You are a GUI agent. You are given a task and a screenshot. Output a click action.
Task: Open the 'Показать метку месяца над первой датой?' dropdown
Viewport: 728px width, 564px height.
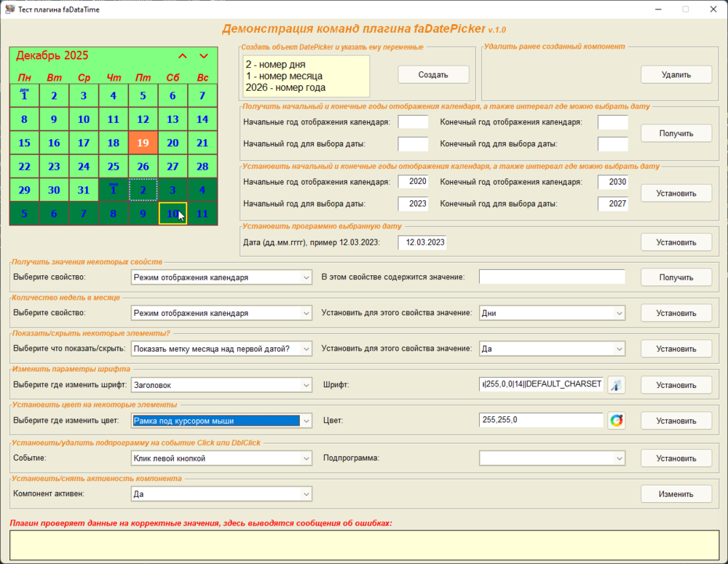[221, 349]
